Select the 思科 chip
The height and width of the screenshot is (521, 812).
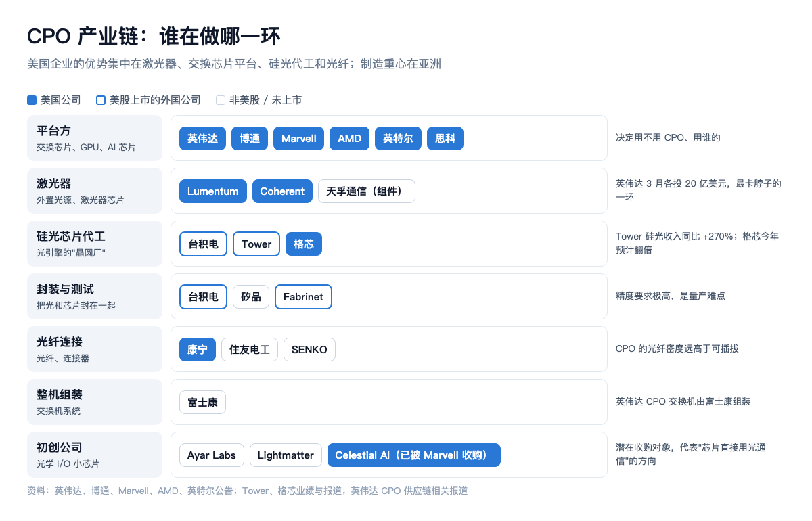(445, 138)
